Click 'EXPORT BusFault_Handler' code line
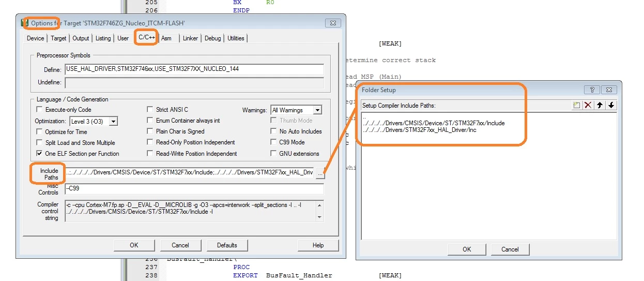The image size is (644, 281). point(283,276)
